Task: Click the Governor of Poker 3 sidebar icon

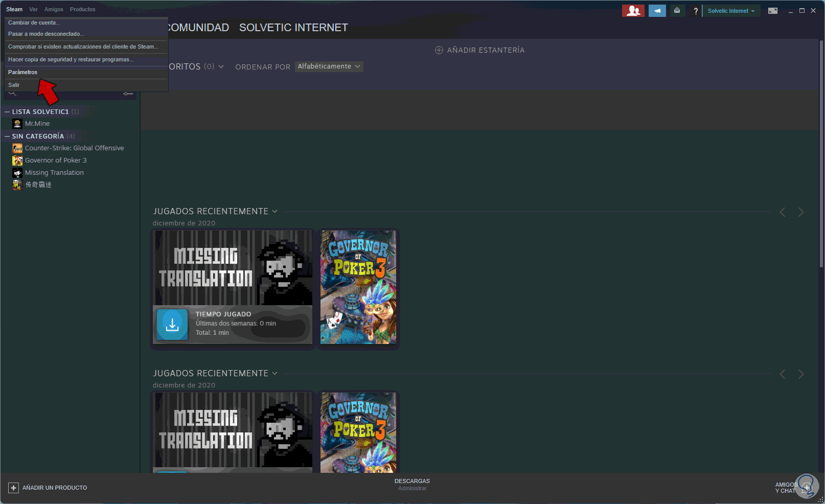Action: pyautogui.click(x=17, y=161)
